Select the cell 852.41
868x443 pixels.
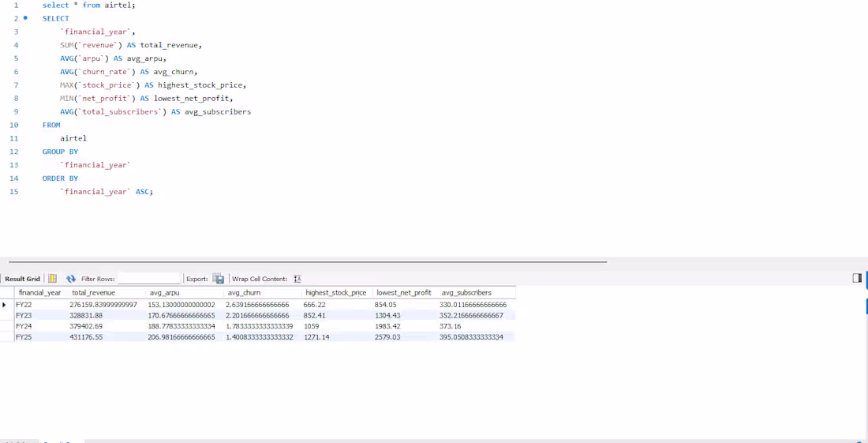click(338, 316)
